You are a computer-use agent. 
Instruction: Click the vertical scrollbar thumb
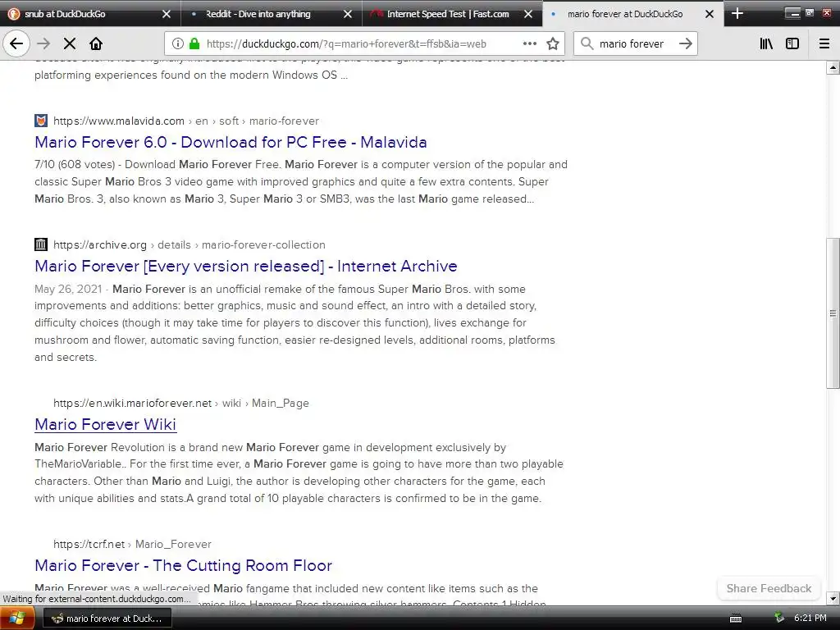click(x=833, y=313)
